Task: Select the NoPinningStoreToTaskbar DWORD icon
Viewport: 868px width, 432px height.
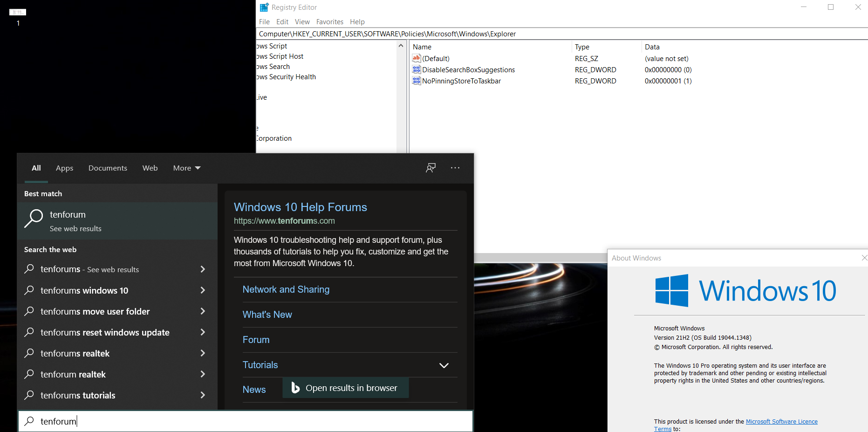Action: pyautogui.click(x=417, y=81)
